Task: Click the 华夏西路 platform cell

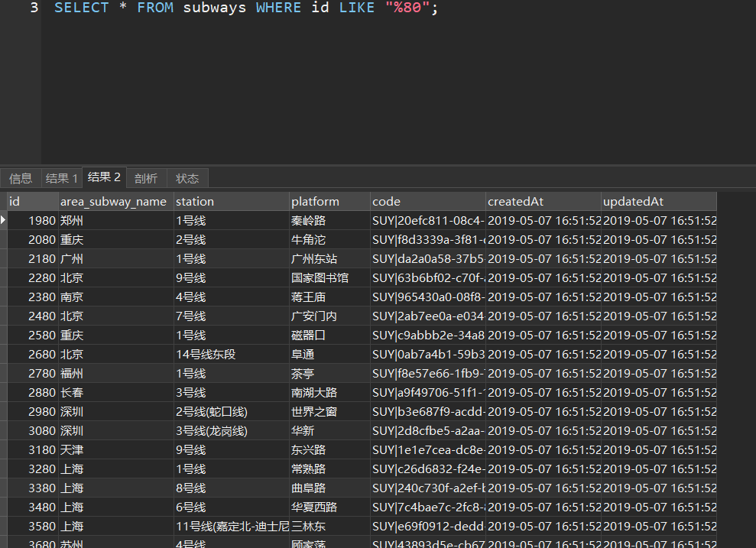Action: pyautogui.click(x=329, y=507)
